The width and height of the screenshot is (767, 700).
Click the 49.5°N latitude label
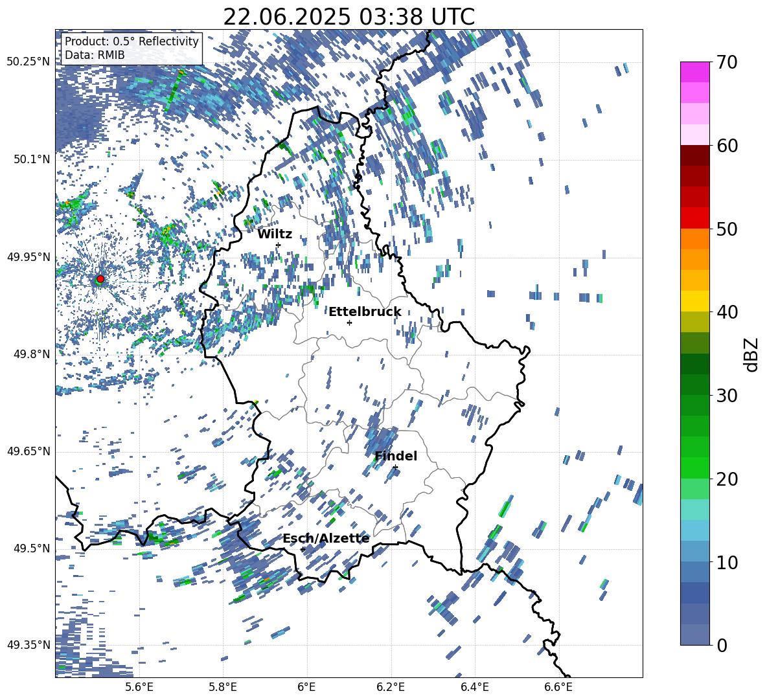tap(31, 548)
